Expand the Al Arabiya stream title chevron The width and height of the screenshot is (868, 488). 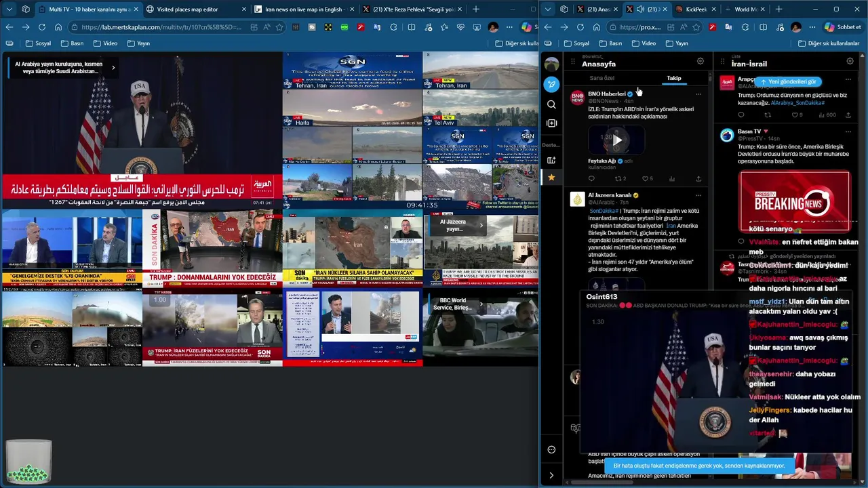point(113,68)
